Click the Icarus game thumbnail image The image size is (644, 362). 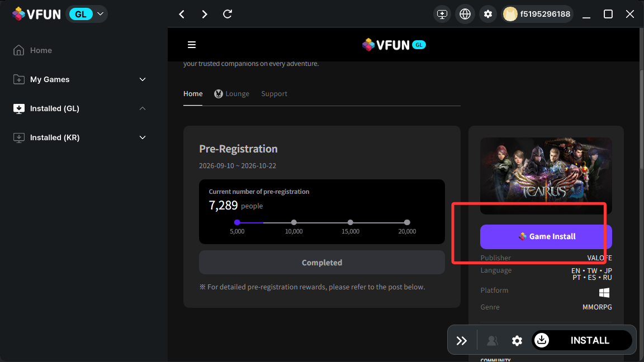(546, 175)
